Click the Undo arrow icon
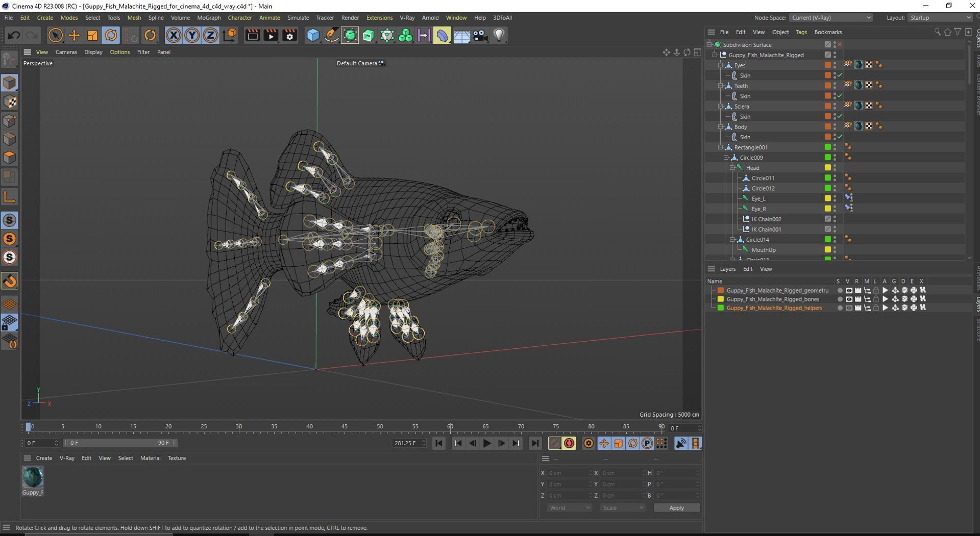 (x=14, y=35)
